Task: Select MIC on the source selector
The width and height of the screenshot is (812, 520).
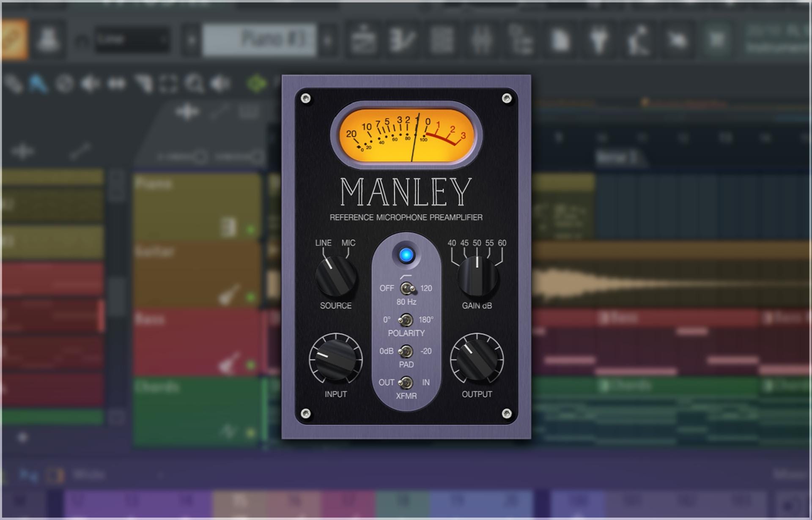Action: point(348,243)
